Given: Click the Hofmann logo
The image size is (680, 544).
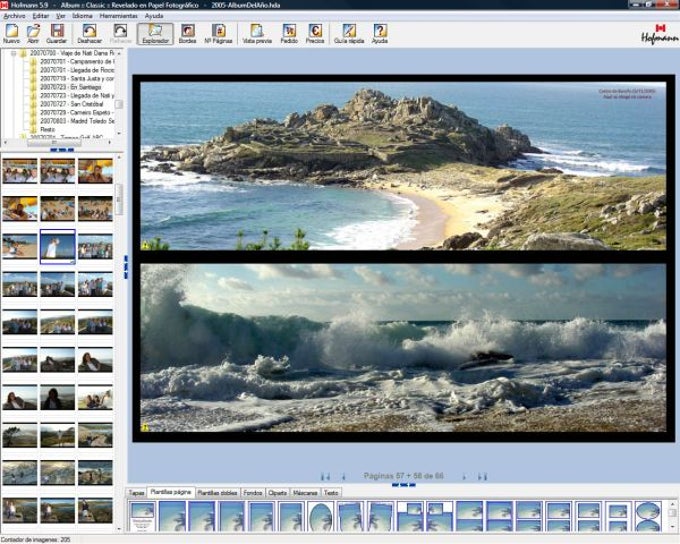Looking at the screenshot, I should 660,34.
